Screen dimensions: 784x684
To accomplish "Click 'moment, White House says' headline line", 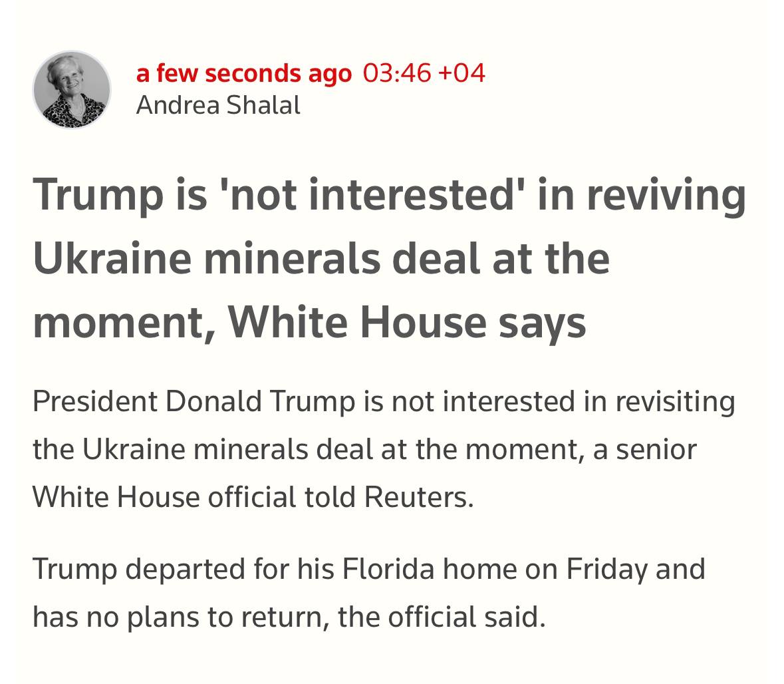I will tap(309, 322).
